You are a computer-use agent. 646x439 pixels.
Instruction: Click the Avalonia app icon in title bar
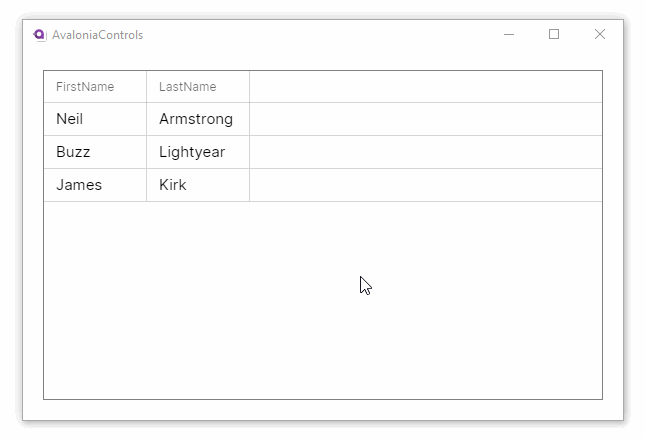pyautogui.click(x=40, y=35)
